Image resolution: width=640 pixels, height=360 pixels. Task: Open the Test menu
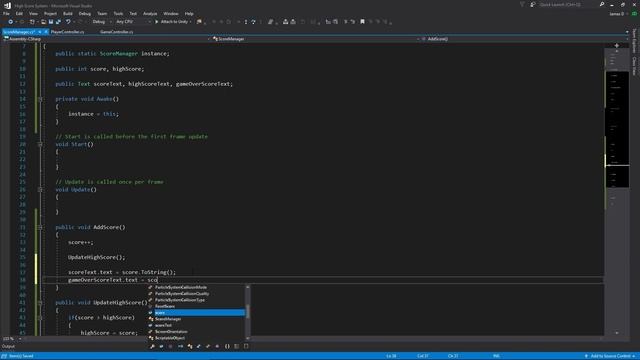pos(133,13)
